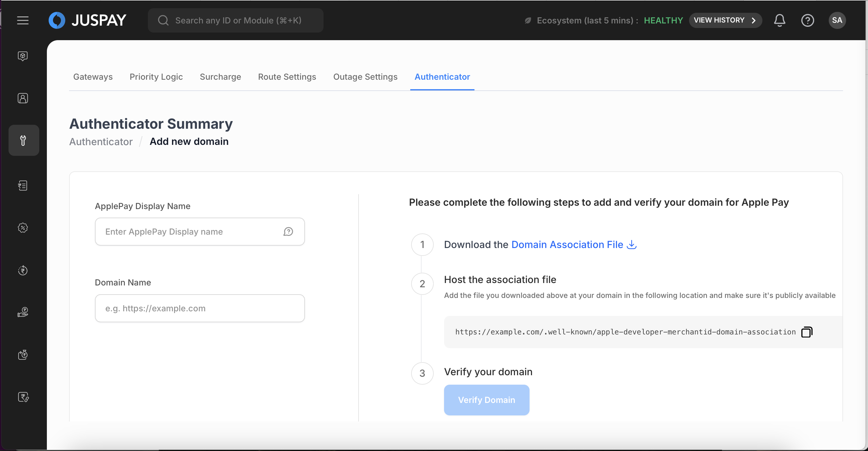The image size is (868, 451).
Task: Click the notification bell icon
Action: click(779, 20)
